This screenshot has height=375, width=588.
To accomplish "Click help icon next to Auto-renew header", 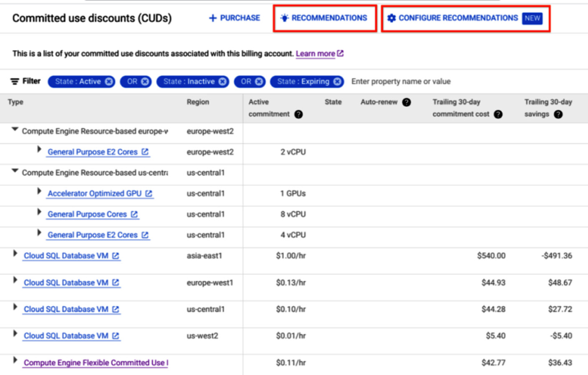I will pos(406,102).
